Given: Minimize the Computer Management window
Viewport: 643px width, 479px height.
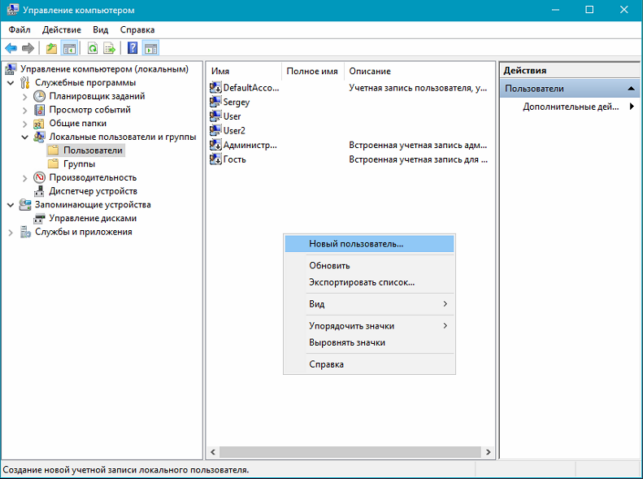Looking at the screenshot, I should point(556,9).
